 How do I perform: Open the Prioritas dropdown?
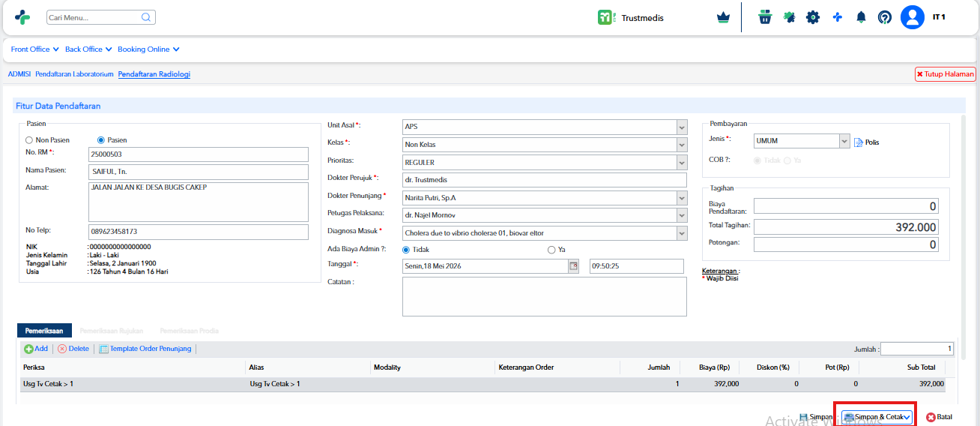tap(681, 163)
